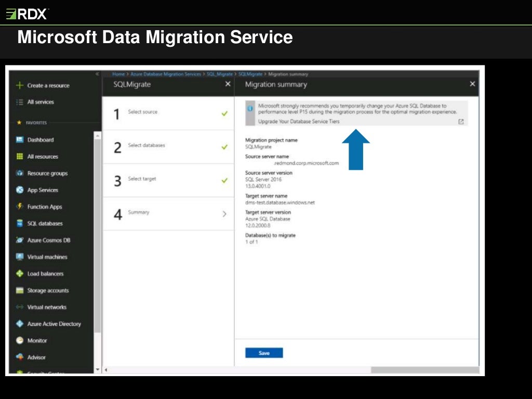Screen dimensions: 532x399
Task: Open the Storage accounts icon
Action: point(20,290)
